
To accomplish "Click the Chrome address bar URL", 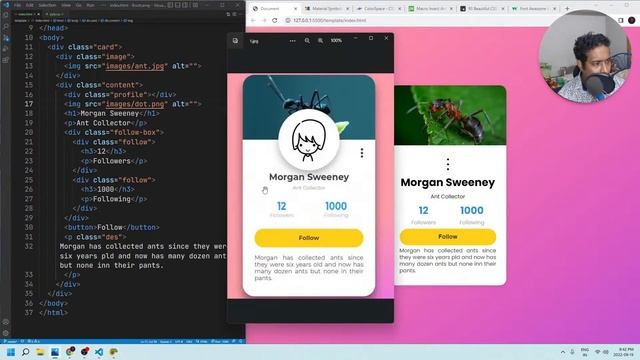I will (x=329, y=20).
